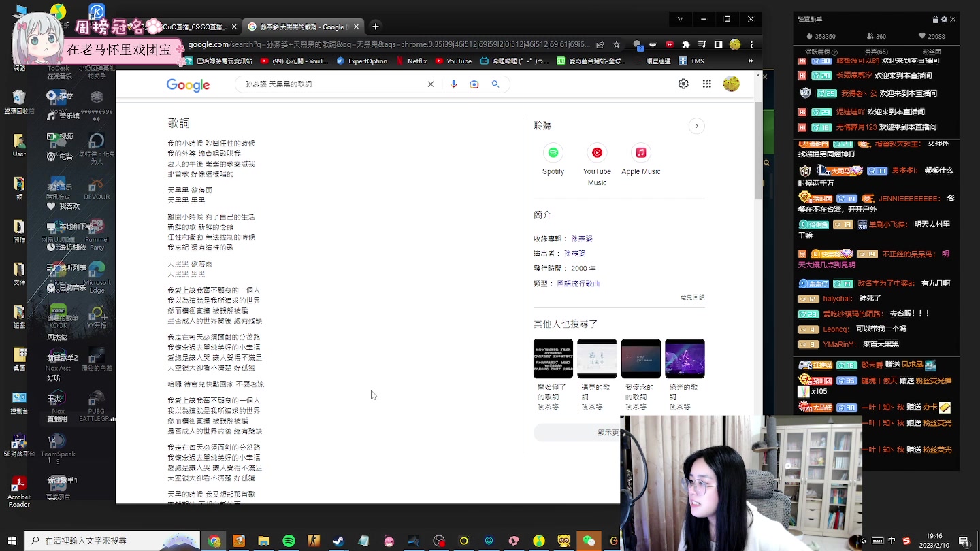Close the Google search results tab
The width and height of the screenshot is (980, 551).
point(356,27)
